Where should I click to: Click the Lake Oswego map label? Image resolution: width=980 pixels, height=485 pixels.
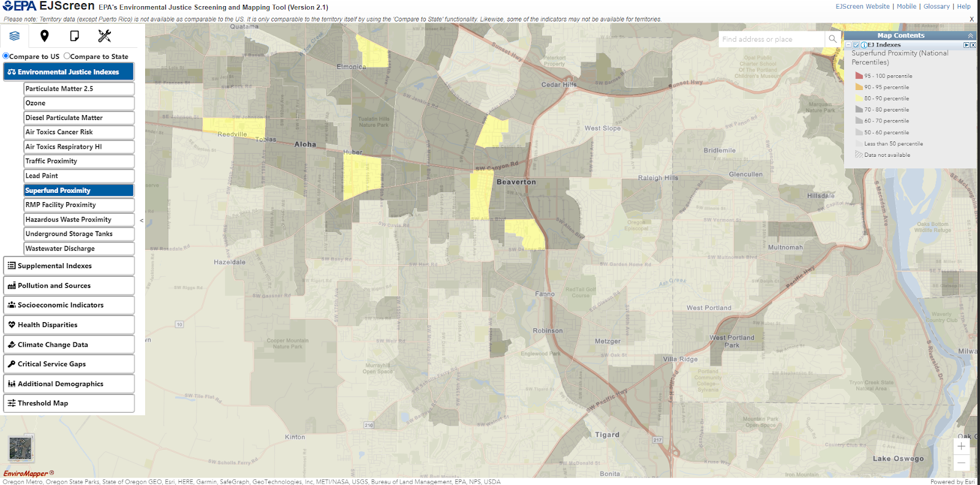pos(899,459)
